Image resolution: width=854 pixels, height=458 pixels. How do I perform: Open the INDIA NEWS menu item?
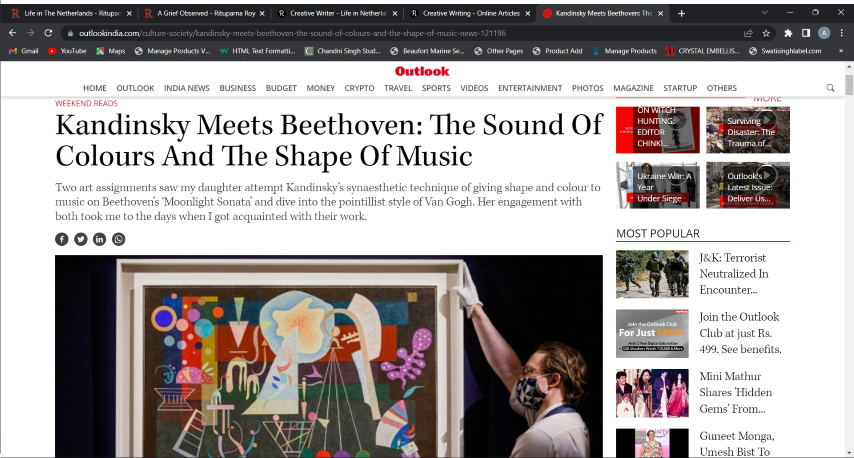click(x=187, y=88)
